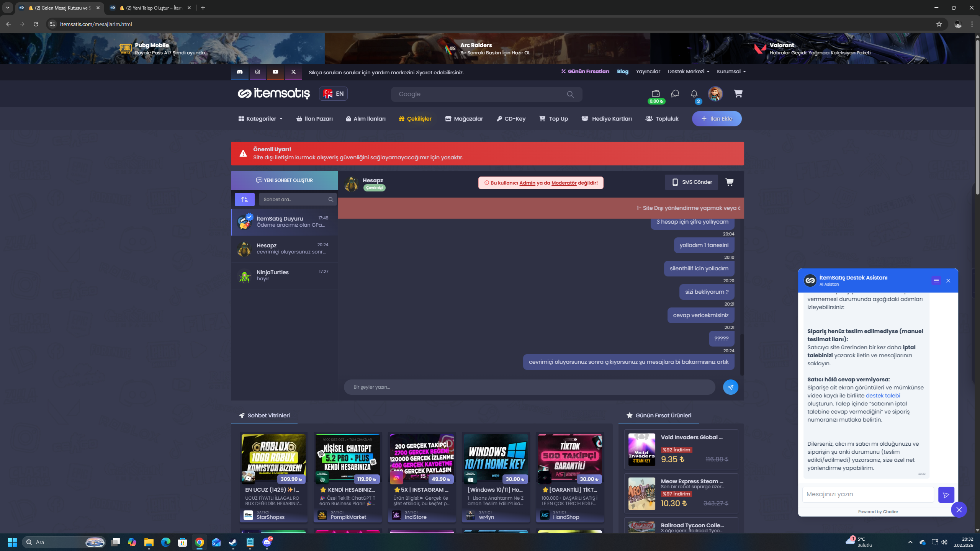Expand the Destek Merkezi dropdown
Image resolution: width=980 pixels, height=551 pixels.
point(689,72)
